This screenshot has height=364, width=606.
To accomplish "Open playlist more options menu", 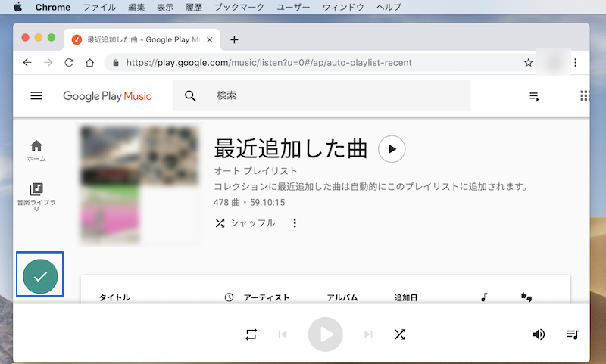I will pos(295,223).
